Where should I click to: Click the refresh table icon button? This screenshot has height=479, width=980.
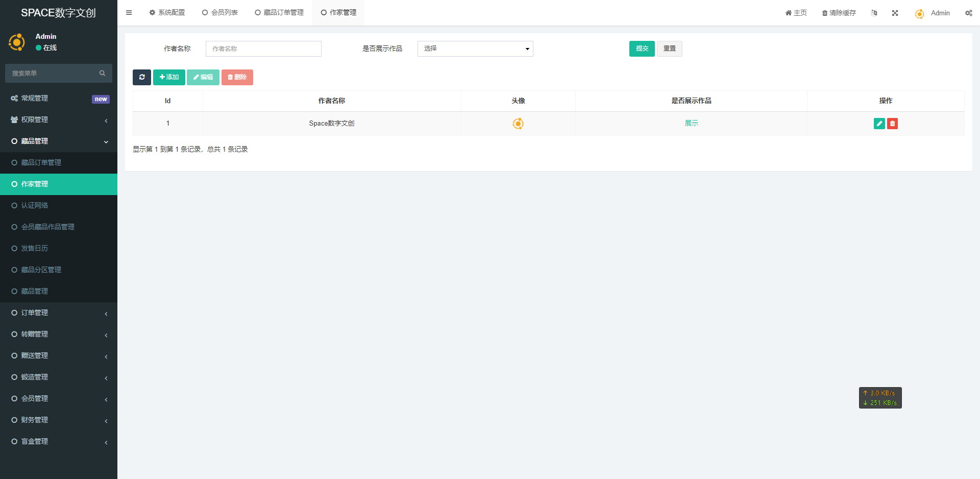(142, 77)
